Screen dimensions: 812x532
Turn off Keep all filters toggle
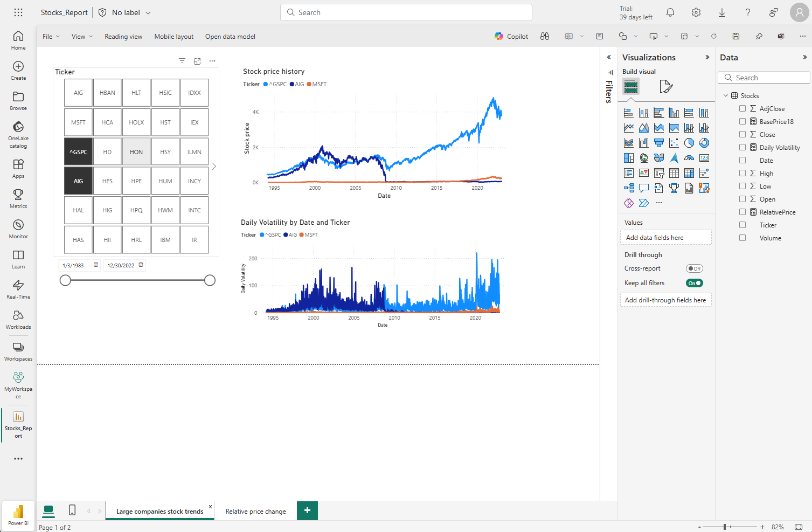pyautogui.click(x=695, y=283)
